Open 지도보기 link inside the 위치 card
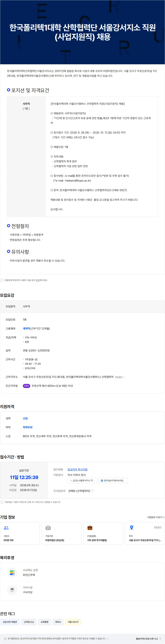This screenshot has height=644, width=165. click(x=157, y=527)
